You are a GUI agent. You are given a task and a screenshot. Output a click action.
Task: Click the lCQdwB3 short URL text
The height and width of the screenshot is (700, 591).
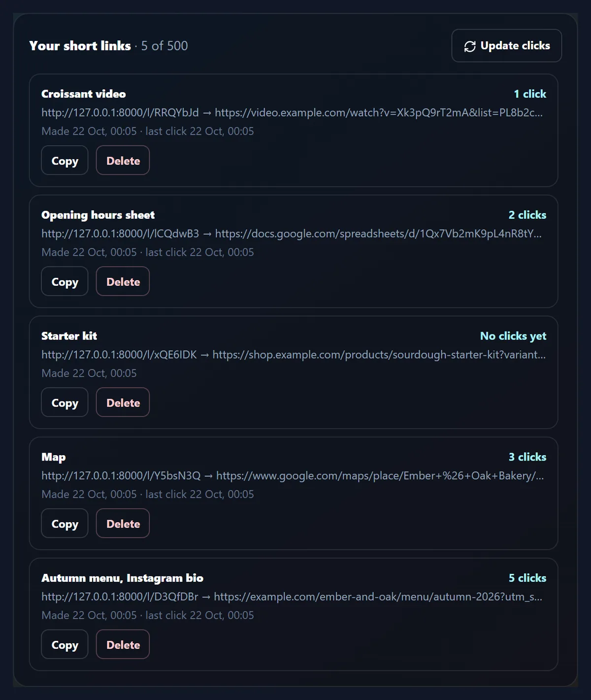point(120,234)
